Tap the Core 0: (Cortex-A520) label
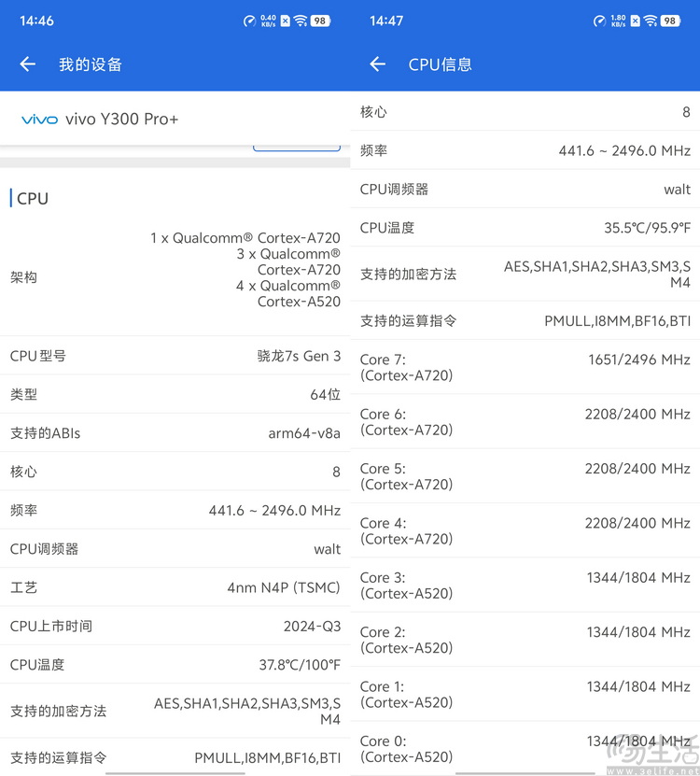The width and height of the screenshot is (700, 776). pyautogui.click(x=407, y=749)
